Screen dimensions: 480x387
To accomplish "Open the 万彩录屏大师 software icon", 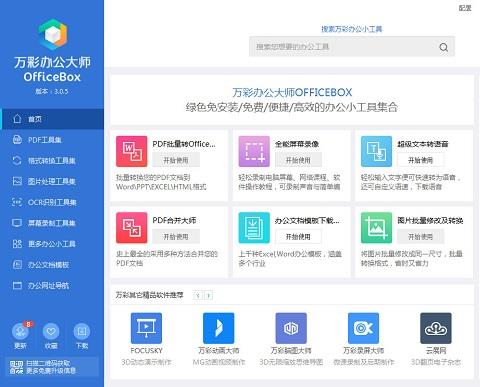I will (x=363, y=328).
